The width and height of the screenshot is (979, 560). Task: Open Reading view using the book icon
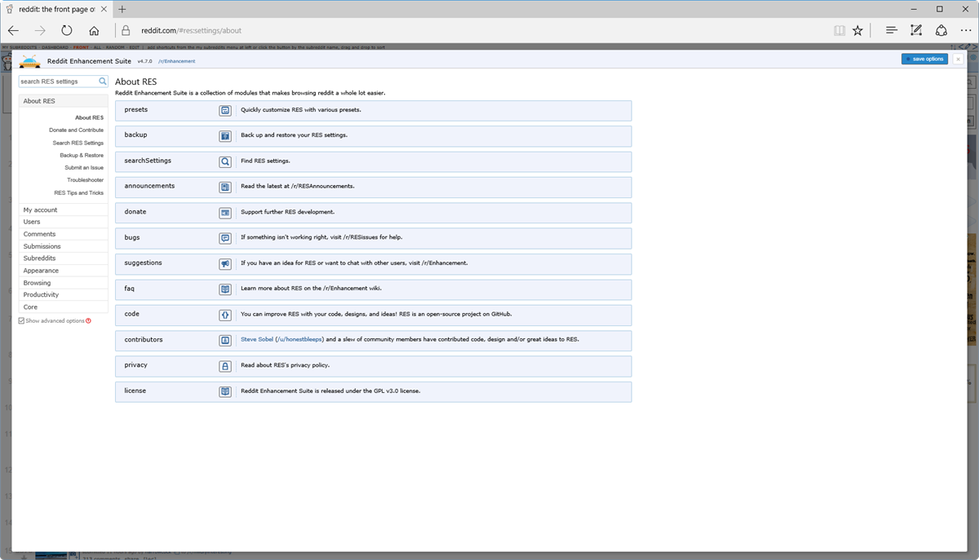click(x=839, y=29)
